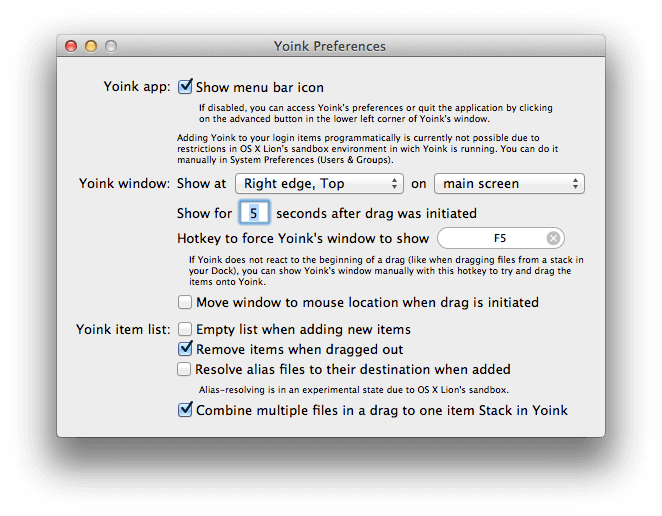Open the Right edge, Top position dropdown
662x516 pixels.
pyautogui.click(x=319, y=184)
